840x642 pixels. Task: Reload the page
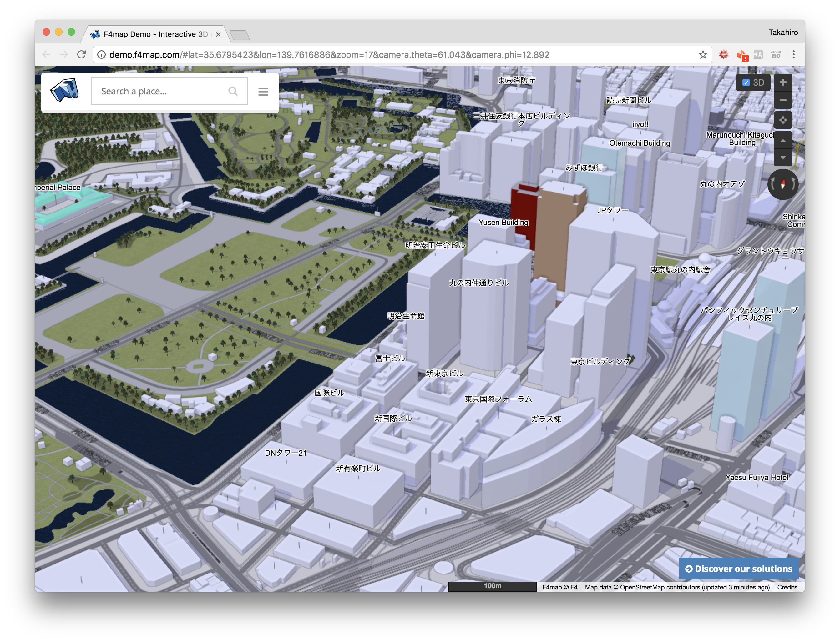point(81,55)
